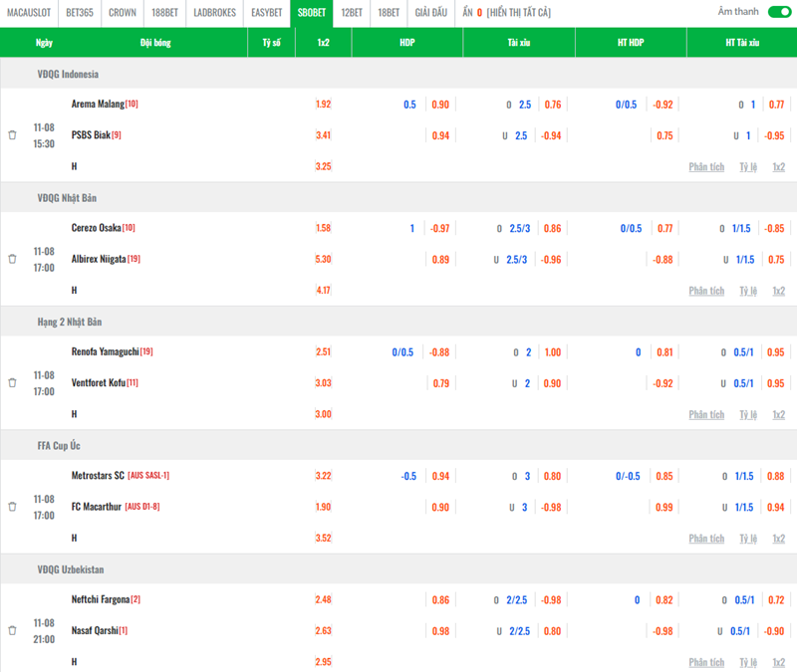Click the Đội bóng column header

(155, 43)
